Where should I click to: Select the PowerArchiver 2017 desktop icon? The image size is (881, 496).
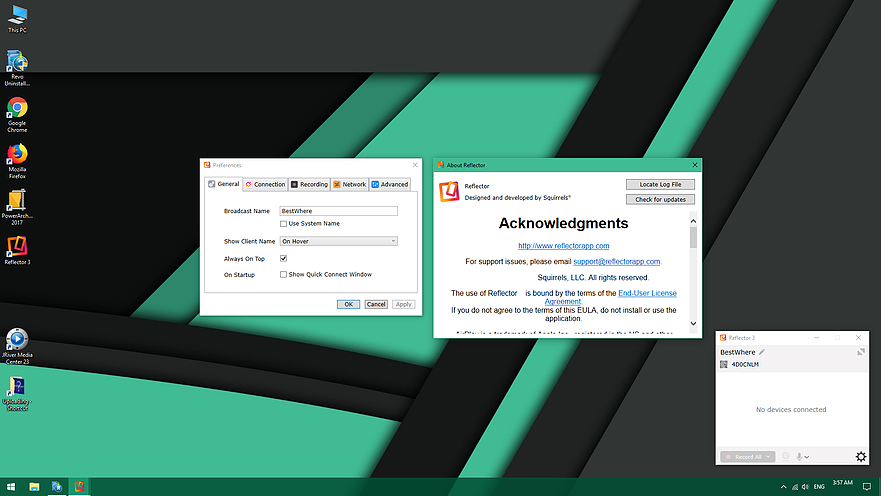pos(17,207)
